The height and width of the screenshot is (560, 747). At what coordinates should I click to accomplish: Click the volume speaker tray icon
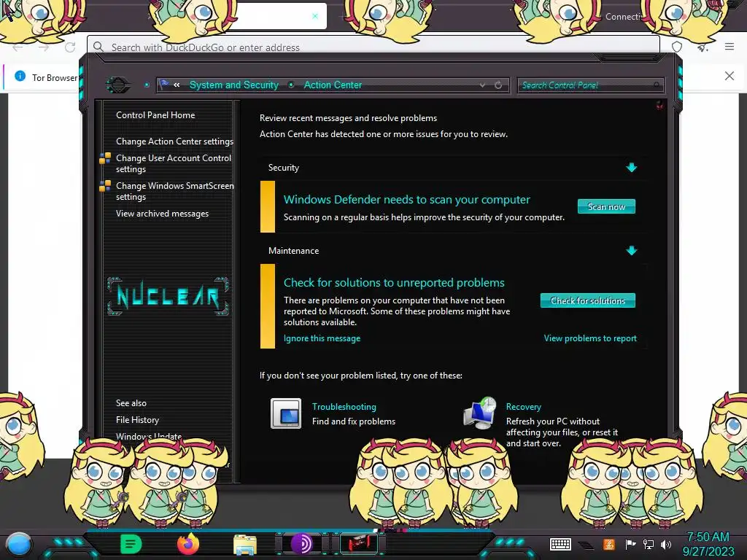point(666,544)
